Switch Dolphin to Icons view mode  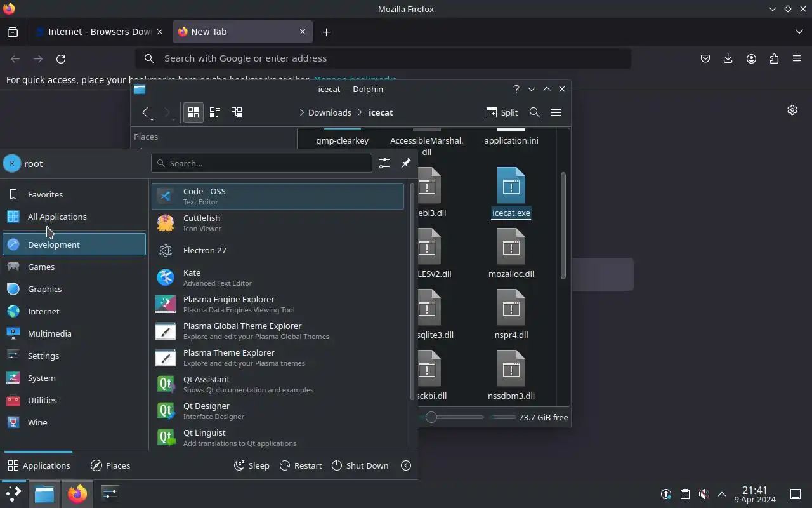coord(193,112)
